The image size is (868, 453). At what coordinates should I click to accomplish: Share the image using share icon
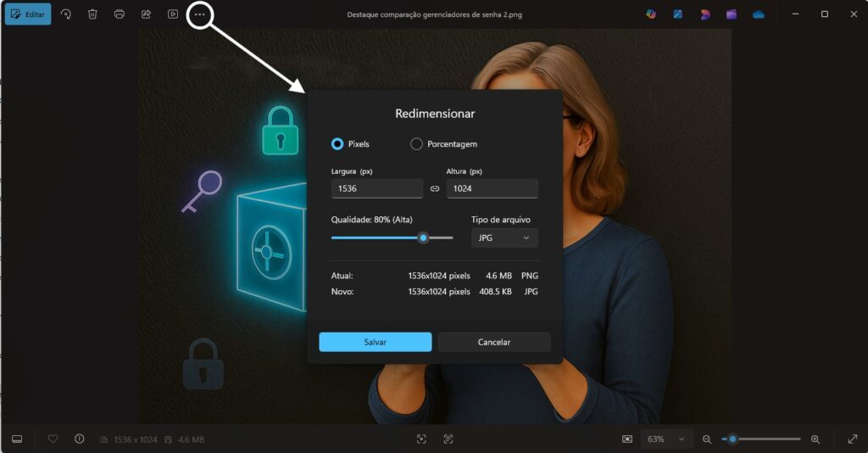(x=146, y=14)
